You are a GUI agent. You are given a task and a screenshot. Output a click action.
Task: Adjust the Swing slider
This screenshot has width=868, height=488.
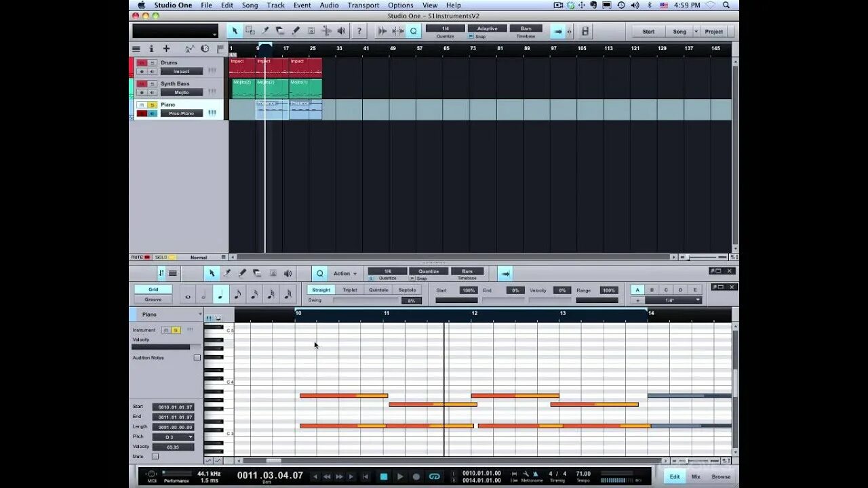click(x=365, y=300)
